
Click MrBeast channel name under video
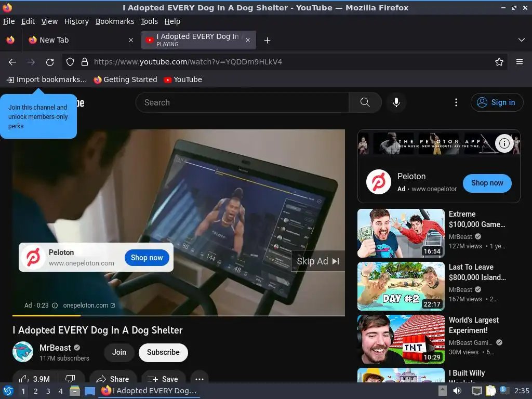[55, 348]
